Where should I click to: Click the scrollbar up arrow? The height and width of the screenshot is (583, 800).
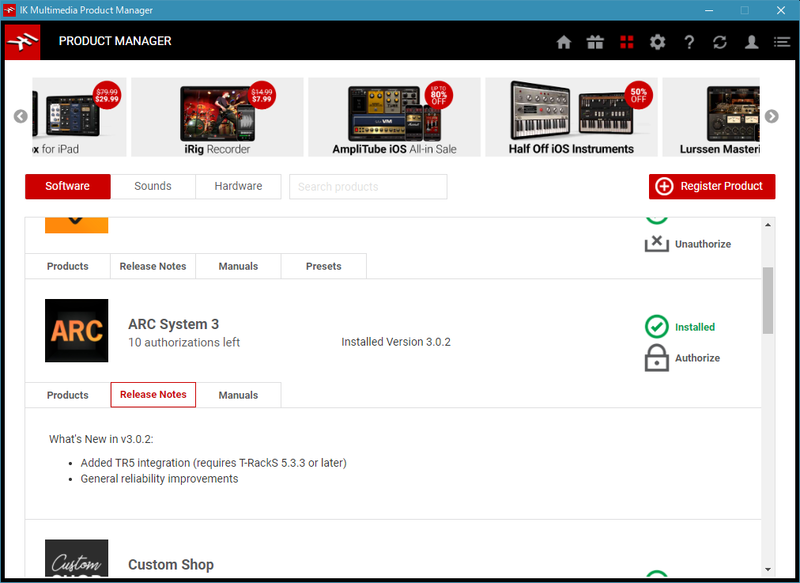point(768,225)
